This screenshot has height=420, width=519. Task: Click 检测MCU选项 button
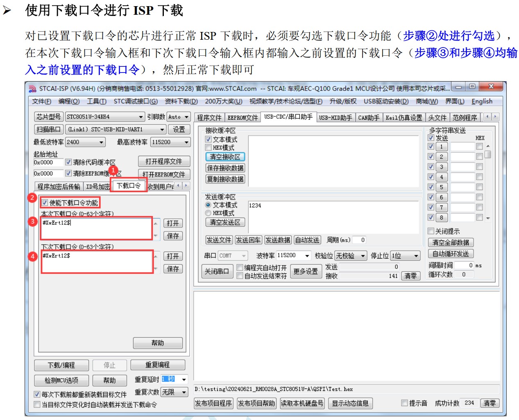[x=61, y=380]
